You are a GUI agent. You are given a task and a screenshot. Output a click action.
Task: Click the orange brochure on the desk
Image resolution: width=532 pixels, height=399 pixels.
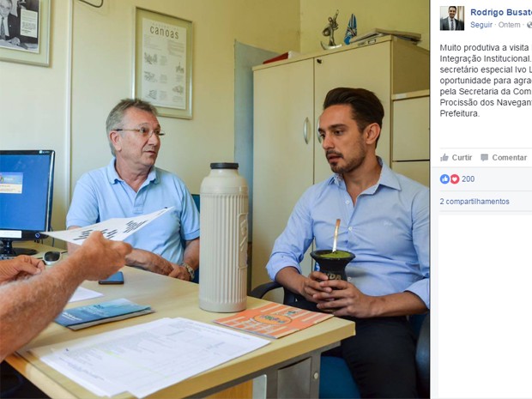(273, 320)
